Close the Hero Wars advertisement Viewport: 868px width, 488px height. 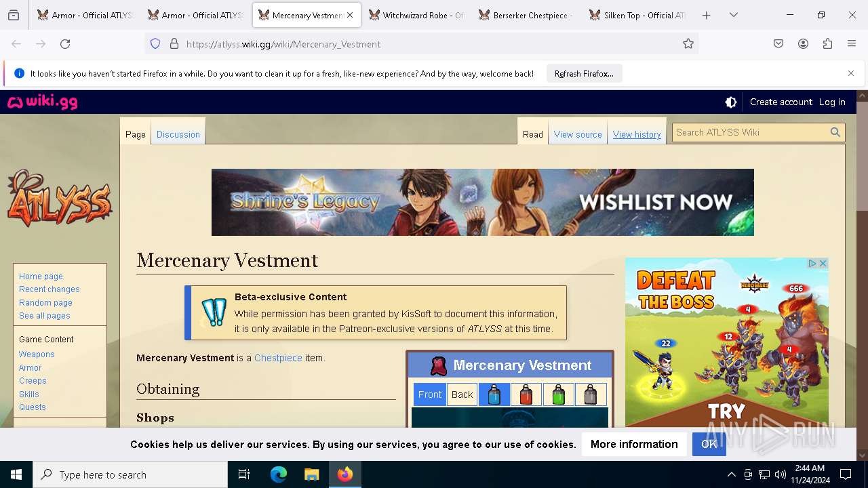click(x=823, y=264)
